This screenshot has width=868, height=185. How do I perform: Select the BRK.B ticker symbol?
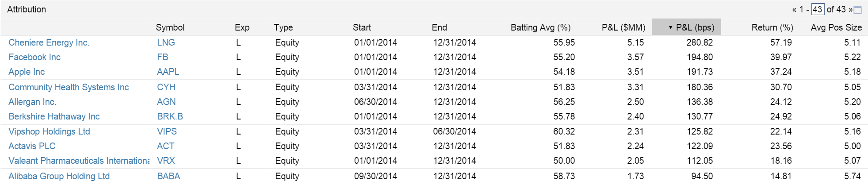click(170, 116)
